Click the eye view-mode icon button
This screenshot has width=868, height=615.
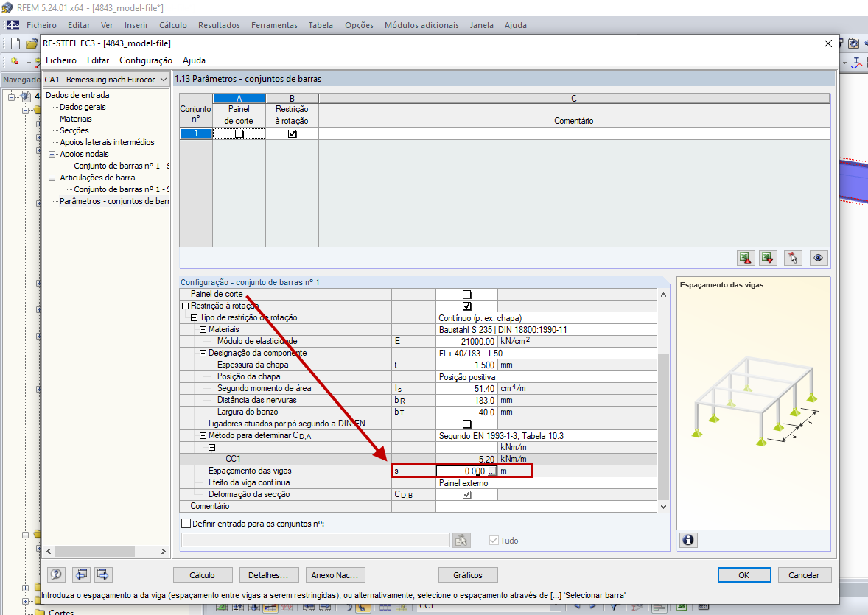coord(818,258)
